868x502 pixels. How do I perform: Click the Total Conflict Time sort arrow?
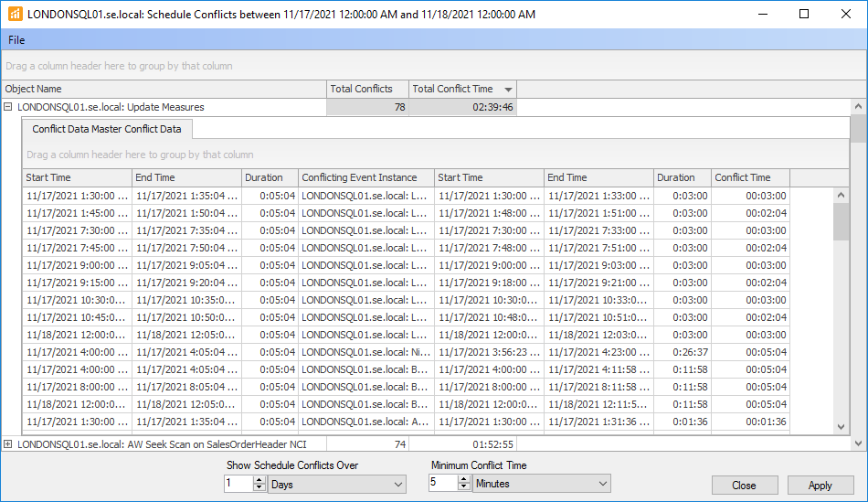pyautogui.click(x=508, y=90)
